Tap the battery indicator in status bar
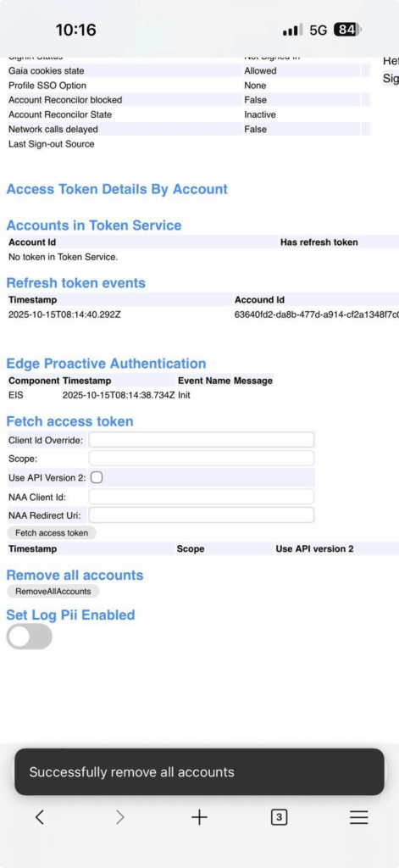399x868 pixels. tap(347, 30)
